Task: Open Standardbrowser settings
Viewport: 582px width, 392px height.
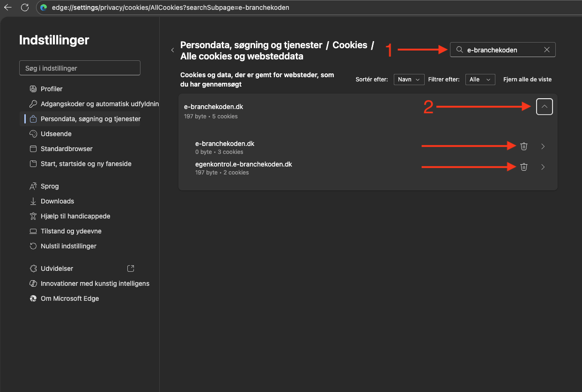Action: pos(66,149)
